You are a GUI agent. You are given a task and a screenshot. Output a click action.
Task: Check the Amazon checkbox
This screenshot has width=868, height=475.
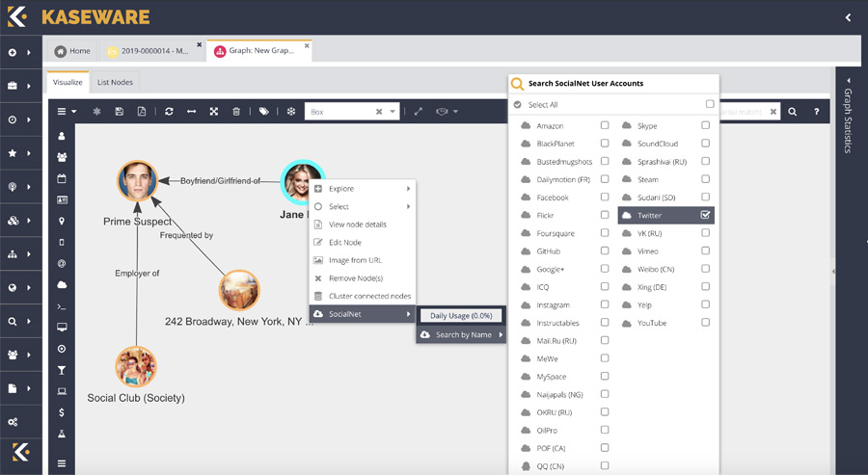point(605,125)
